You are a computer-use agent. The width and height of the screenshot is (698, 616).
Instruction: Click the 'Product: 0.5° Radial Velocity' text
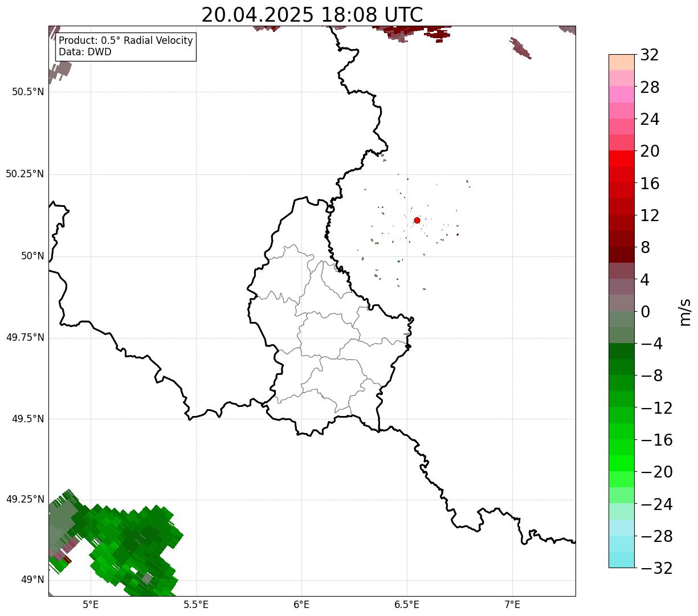pos(126,41)
